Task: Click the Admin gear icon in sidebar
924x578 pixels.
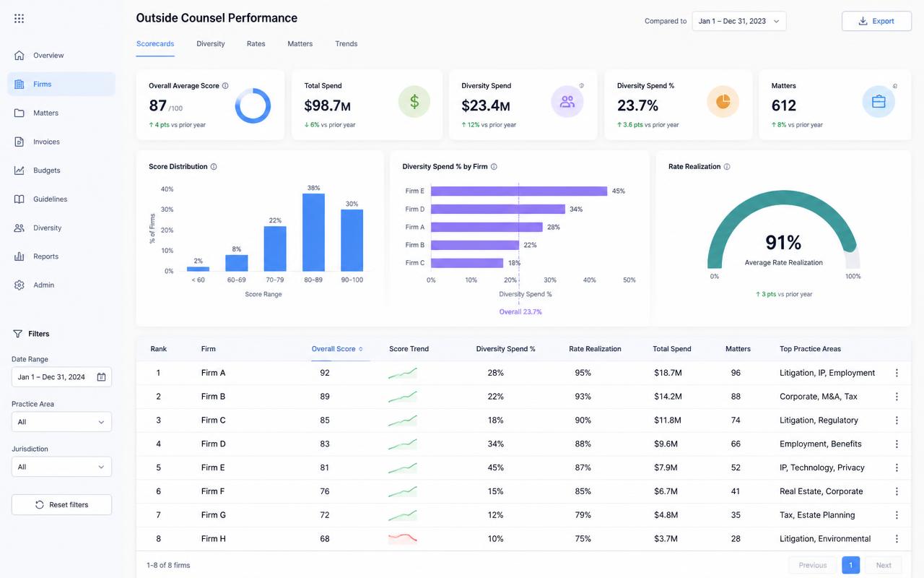Action: point(19,285)
